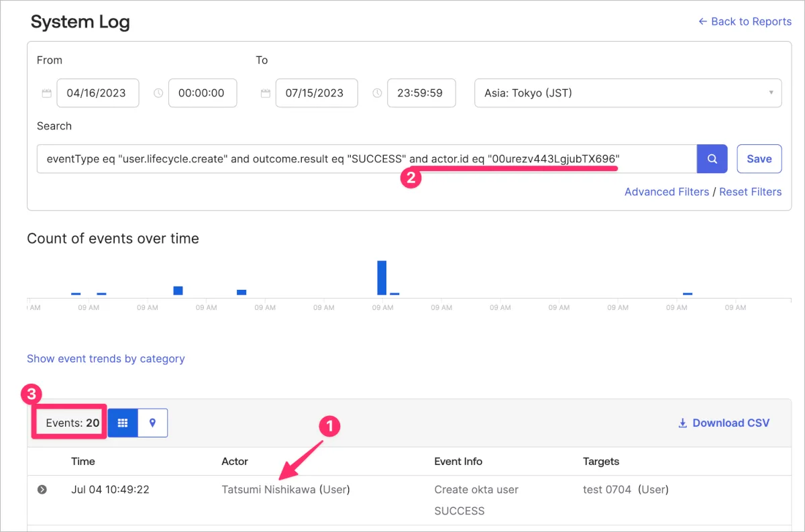Go Back to Reports

[745, 21]
